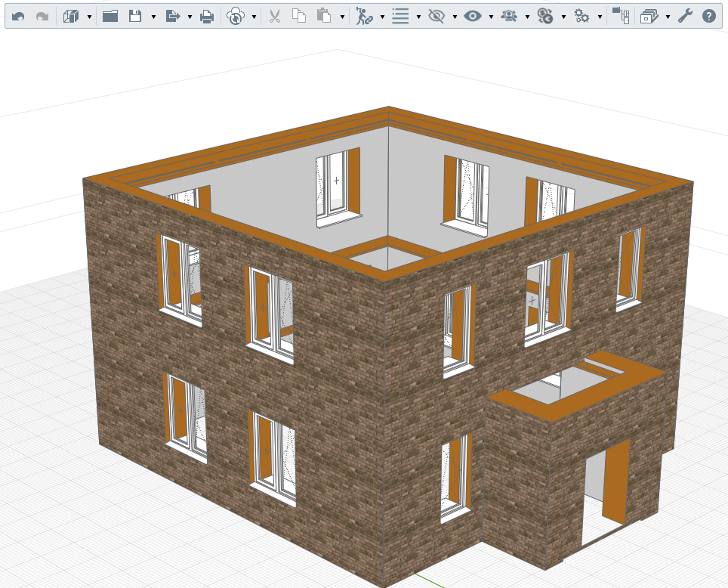Open the dropdown arrow next to the gears icon
Viewport: 728px width, 588px height.
(600, 17)
